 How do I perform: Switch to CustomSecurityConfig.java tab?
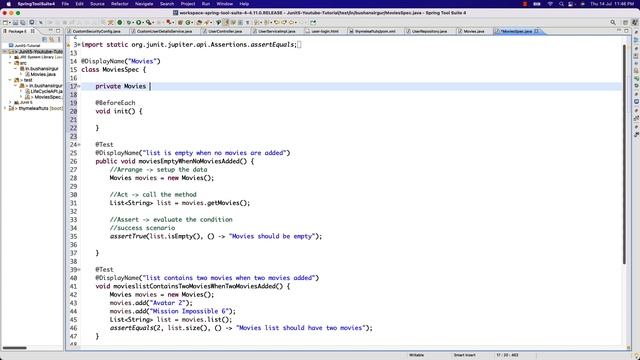(96, 31)
